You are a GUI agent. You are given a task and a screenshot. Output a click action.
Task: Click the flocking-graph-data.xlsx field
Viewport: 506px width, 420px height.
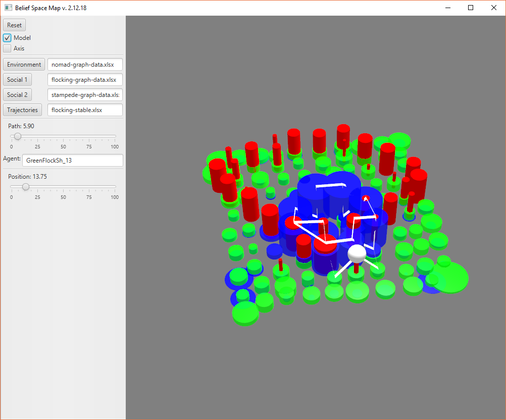85,80
